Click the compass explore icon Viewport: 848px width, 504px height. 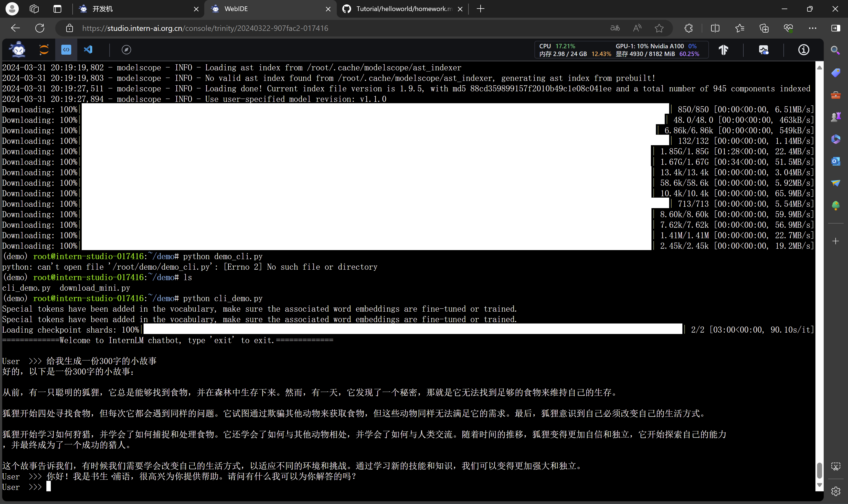[x=126, y=50]
